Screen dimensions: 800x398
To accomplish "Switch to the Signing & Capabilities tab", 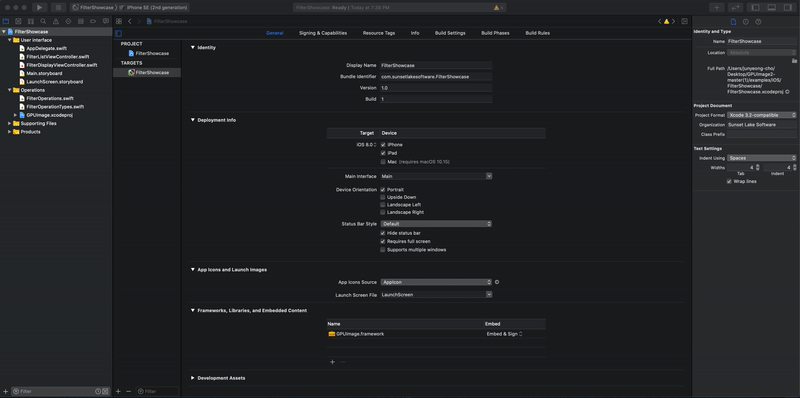I will click(x=323, y=33).
